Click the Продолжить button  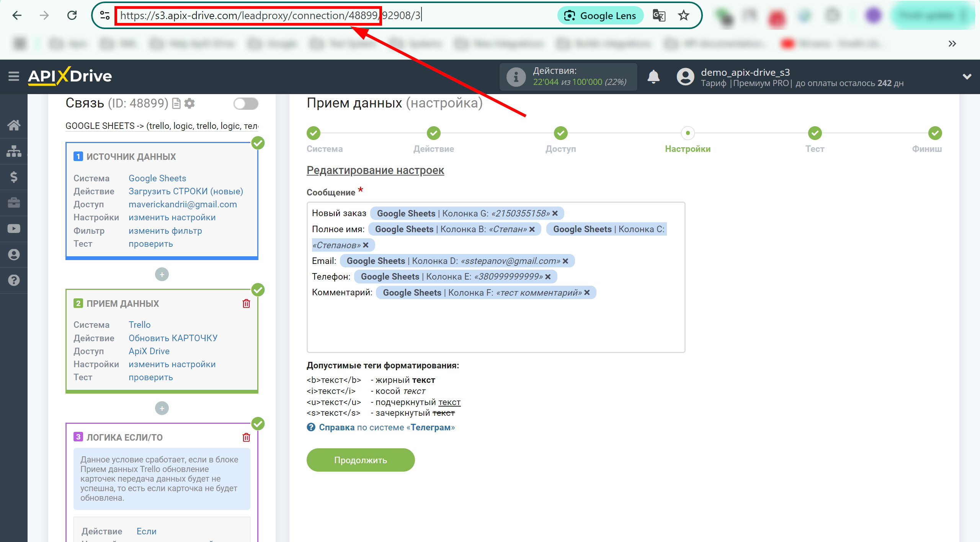click(361, 460)
